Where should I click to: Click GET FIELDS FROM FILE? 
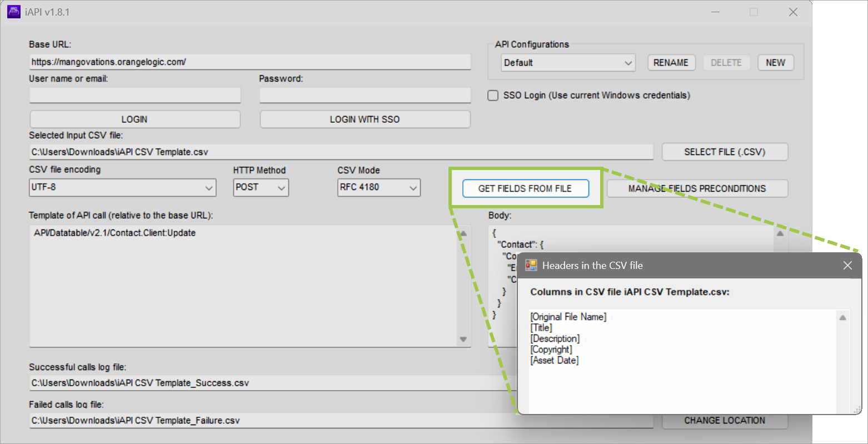pyautogui.click(x=525, y=188)
